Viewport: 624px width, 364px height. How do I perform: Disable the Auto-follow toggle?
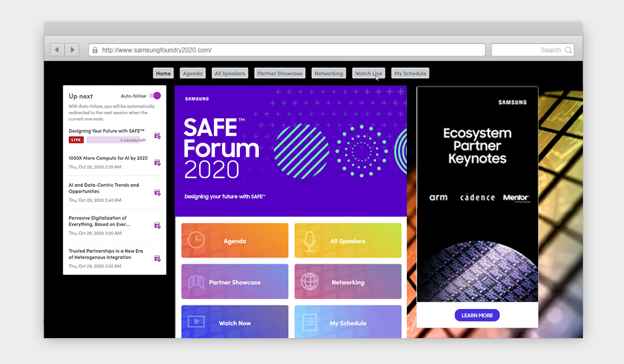(155, 96)
